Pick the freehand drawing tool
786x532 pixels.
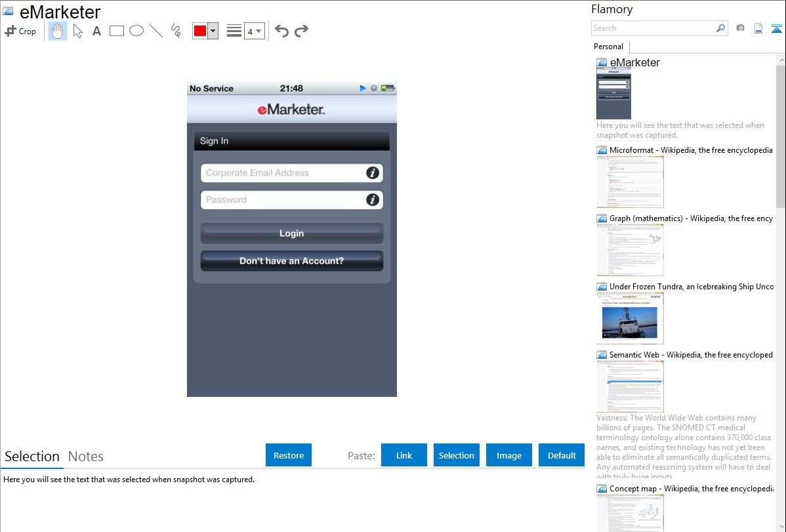point(176,31)
